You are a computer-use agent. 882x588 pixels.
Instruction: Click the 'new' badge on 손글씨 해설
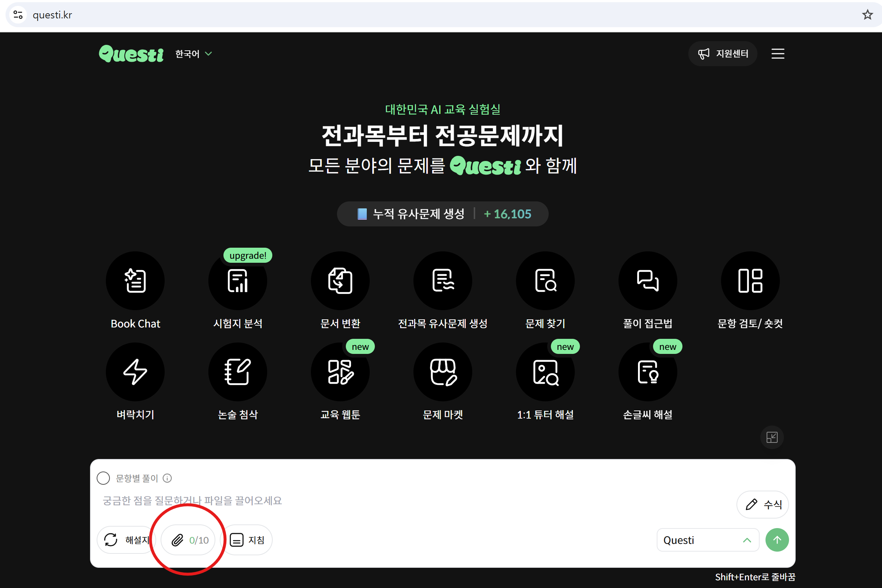point(668,347)
